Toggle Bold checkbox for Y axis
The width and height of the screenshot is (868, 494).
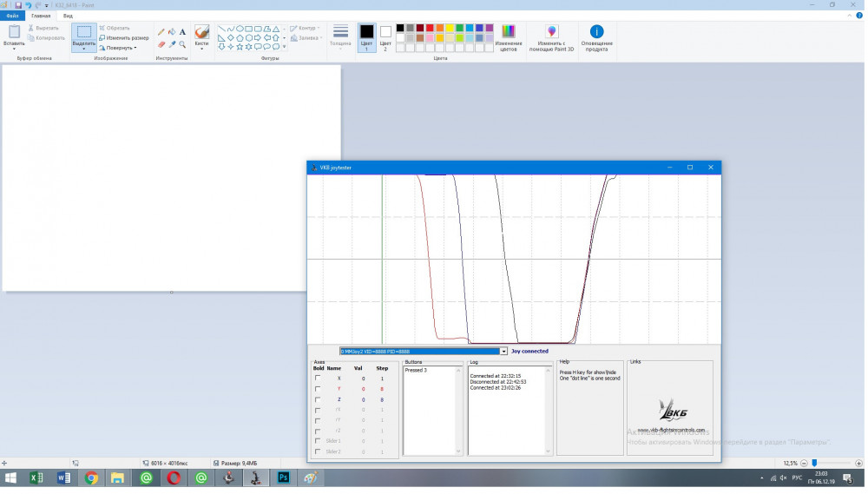(318, 389)
